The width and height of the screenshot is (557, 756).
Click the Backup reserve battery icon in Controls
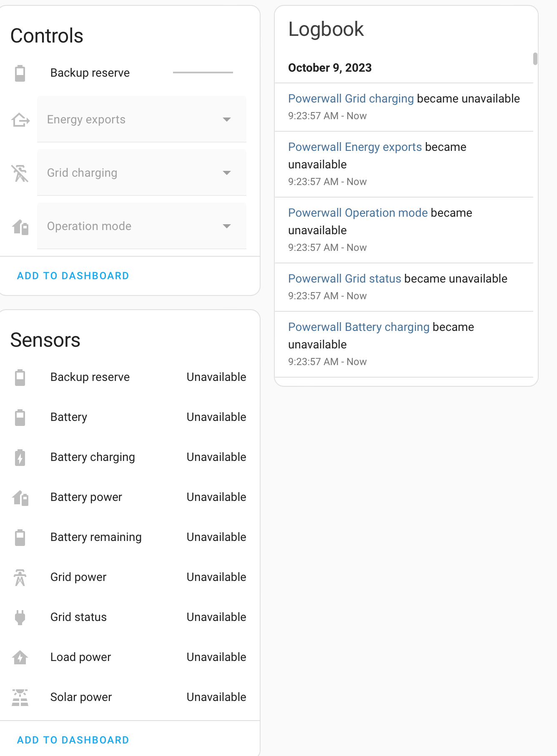[19, 73]
